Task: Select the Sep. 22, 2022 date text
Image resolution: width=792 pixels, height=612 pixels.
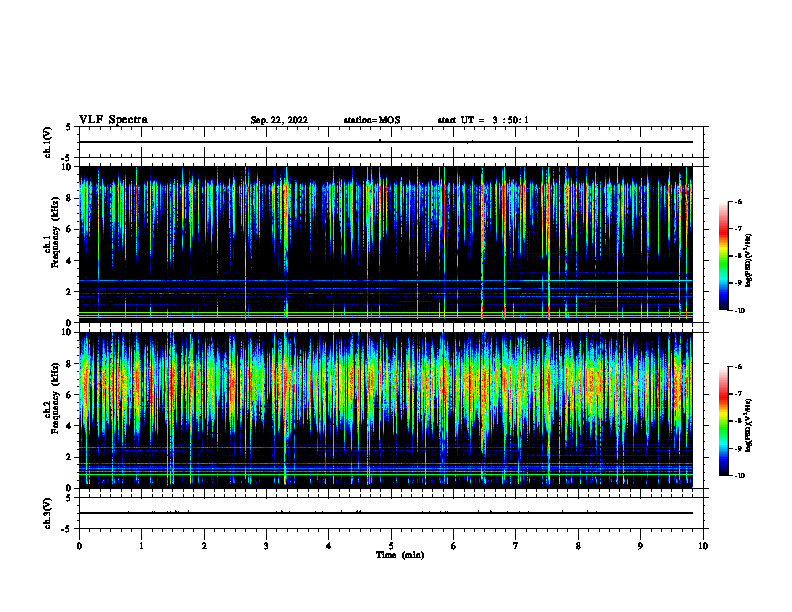Action: [x=279, y=120]
